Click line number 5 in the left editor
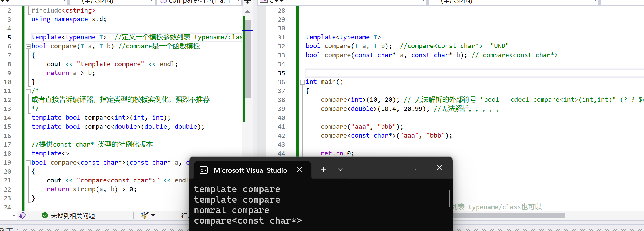 pyautogui.click(x=9, y=38)
